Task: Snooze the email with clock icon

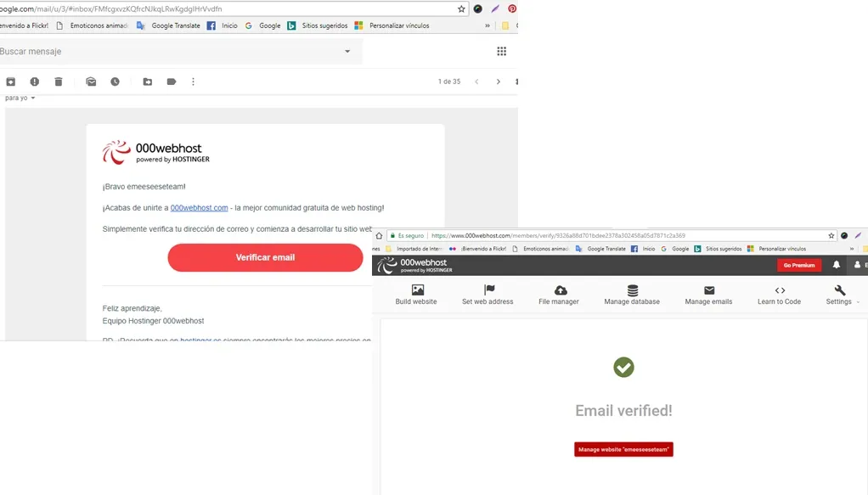Action: pos(115,82)
